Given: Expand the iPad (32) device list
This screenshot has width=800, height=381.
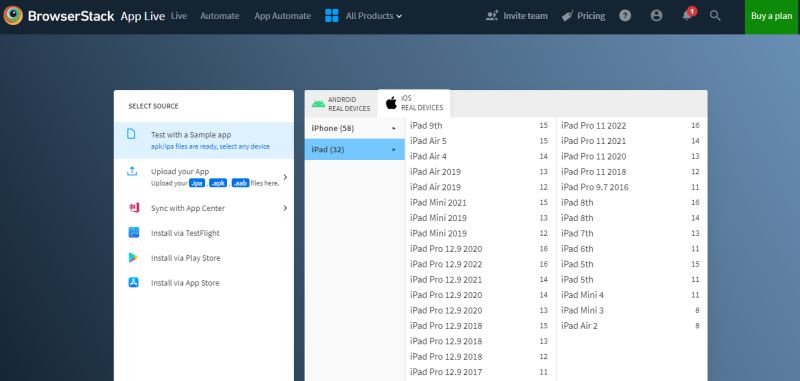Looking at the screenshot, I should (x=355, y=149).
